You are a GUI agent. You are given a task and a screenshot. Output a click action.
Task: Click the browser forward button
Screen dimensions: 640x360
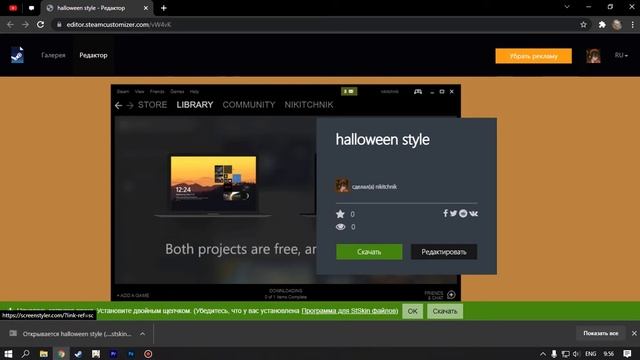pyautogui.click(x=25, y=24)
